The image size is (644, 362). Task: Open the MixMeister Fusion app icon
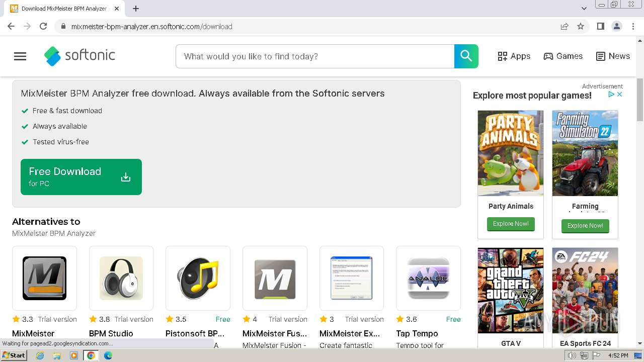275,278
